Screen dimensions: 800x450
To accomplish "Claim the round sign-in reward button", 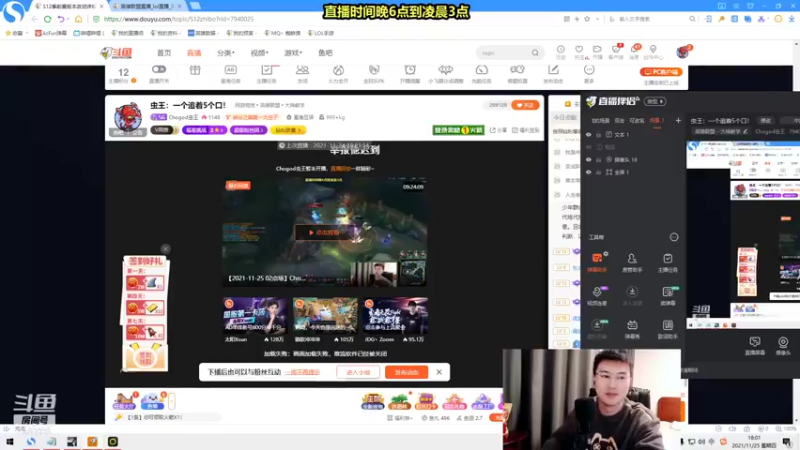I will point(145,358).
